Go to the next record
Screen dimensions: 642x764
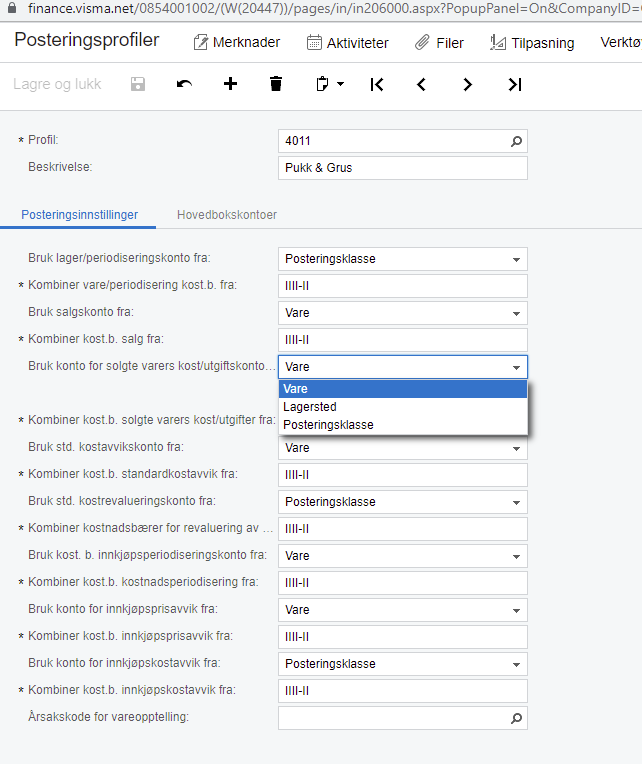pyautogui.click(x=467, y=84)
